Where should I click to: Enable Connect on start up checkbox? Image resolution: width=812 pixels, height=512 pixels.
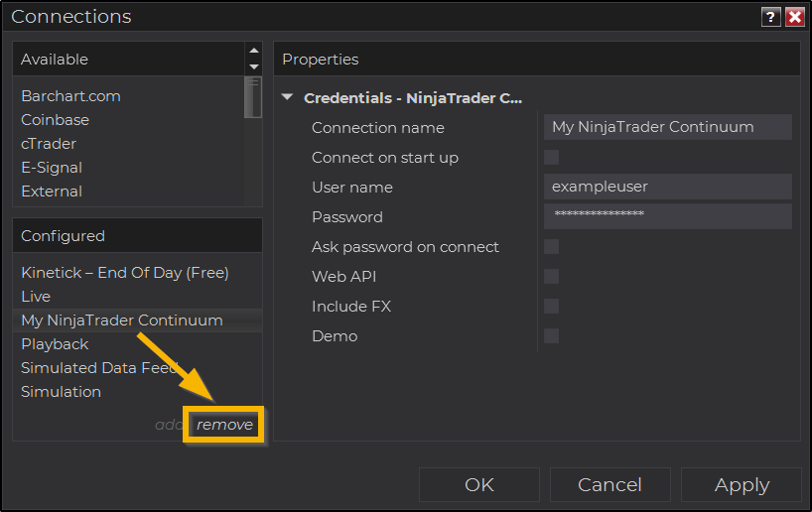tap(551, 158)
